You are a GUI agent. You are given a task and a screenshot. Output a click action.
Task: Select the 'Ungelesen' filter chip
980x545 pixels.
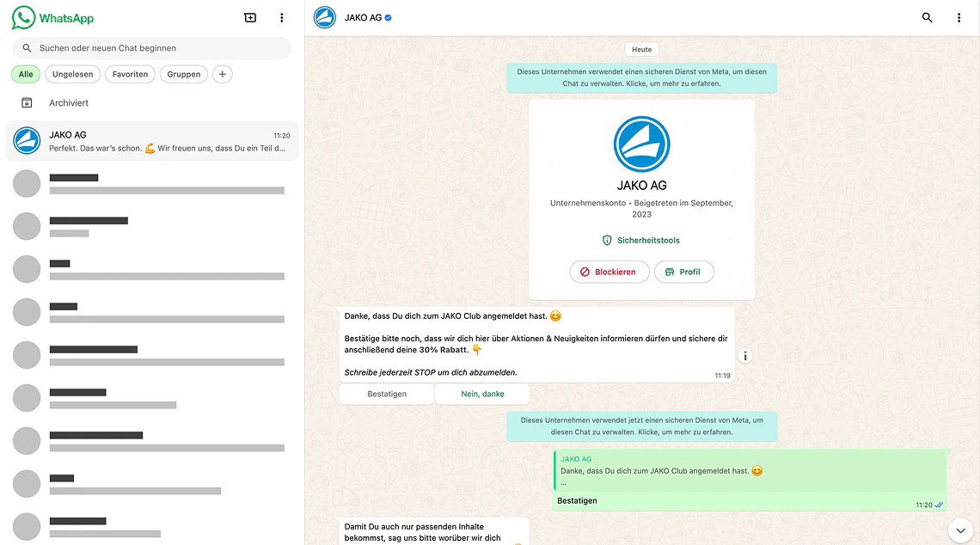point(72,75)
